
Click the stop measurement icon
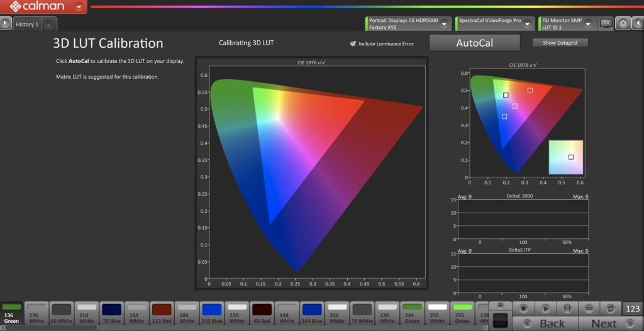(x=523, y=308)
